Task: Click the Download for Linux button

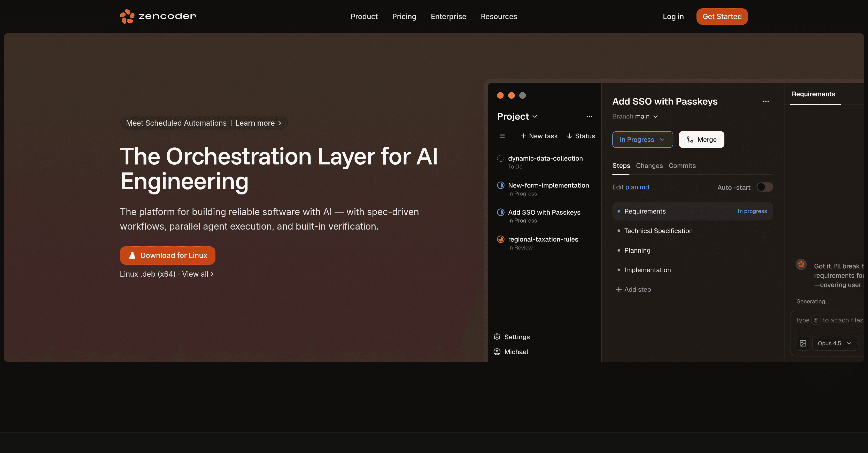Action: click(x=167, y=255)
